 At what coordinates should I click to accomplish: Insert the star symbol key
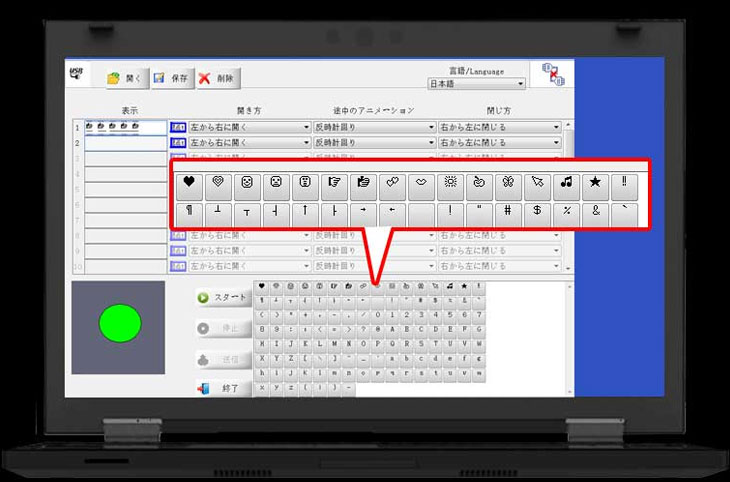click(x=596, y=182)
